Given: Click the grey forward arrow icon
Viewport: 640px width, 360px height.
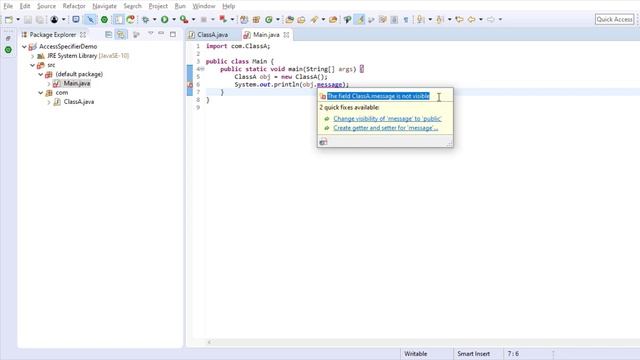Looking at the screenshot, I should (491, 20).
